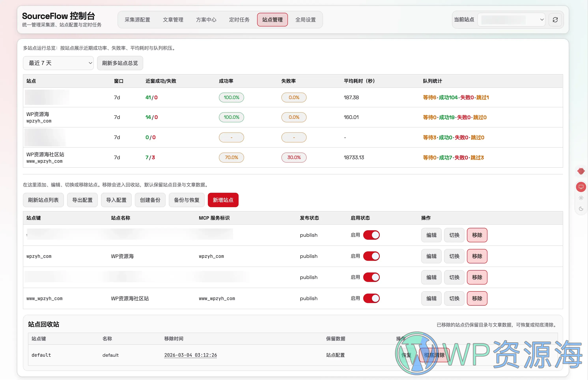This screenshot has width=588, height=380.
Task: Switch to the 文章管理 tab
Action: tap(173, 20)
